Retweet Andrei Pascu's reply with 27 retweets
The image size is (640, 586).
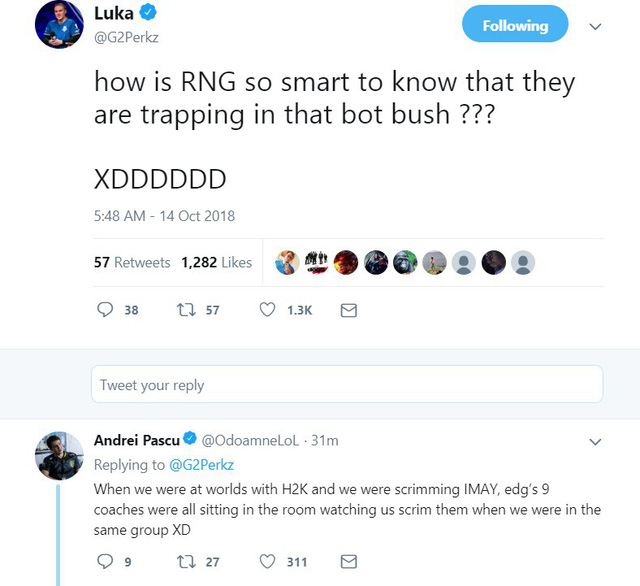pos(186,562)
